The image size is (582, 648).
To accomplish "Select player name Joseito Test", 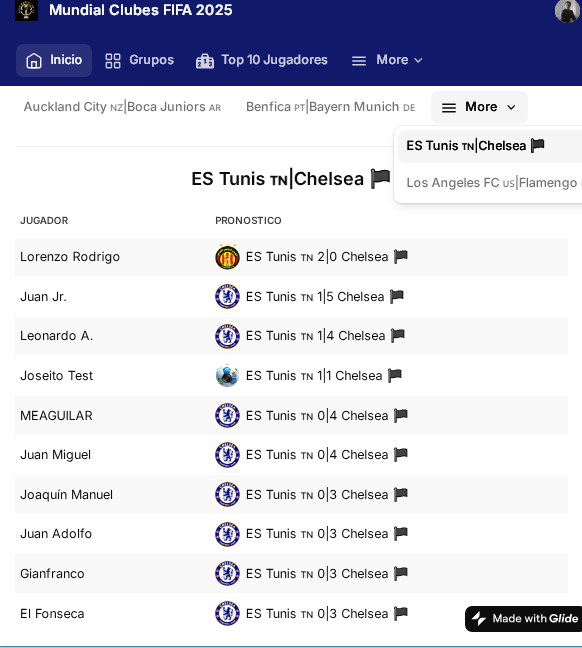I will (x=57, y=375).
